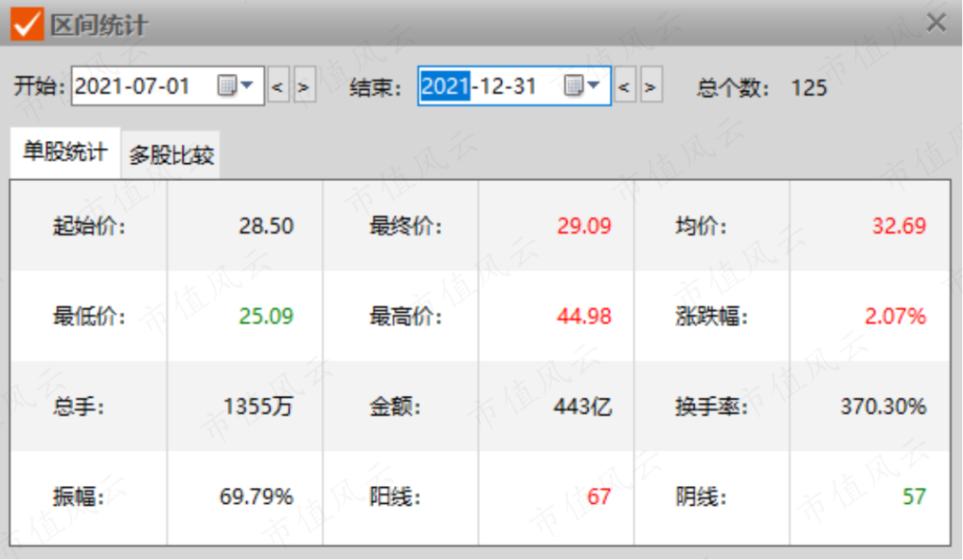Click the orange checkmark icon beside 区间统计
The height and width of the screenshot is (560, 963).
click(x=27, y=24)
